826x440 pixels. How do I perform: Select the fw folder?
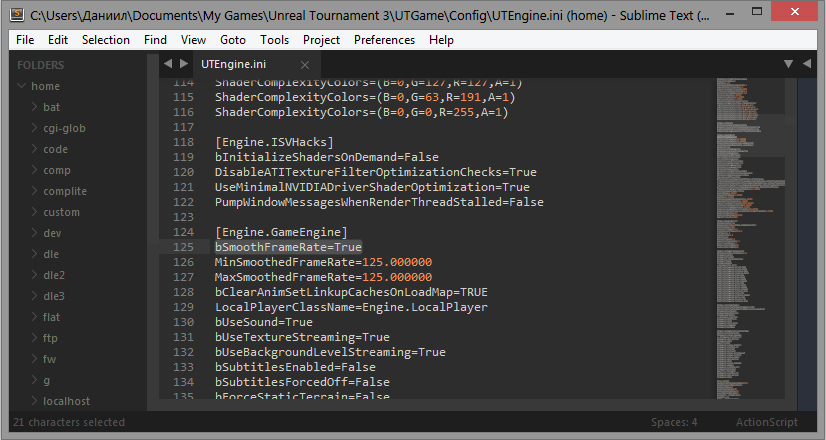coord(50,359)
